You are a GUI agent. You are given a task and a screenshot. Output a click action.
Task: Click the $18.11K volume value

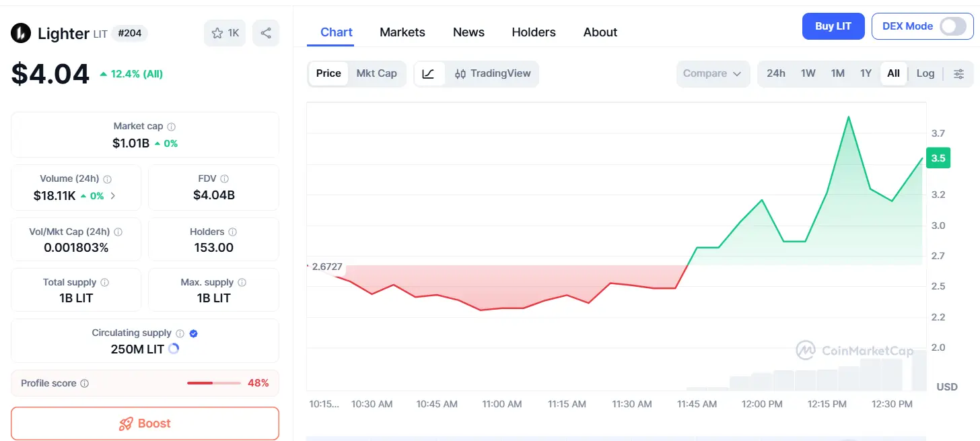(x=55, y=196)
